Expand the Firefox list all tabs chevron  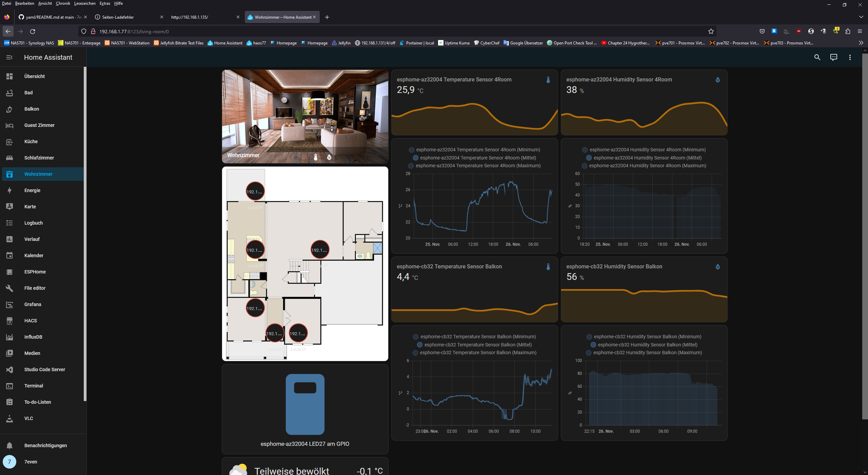861,17
